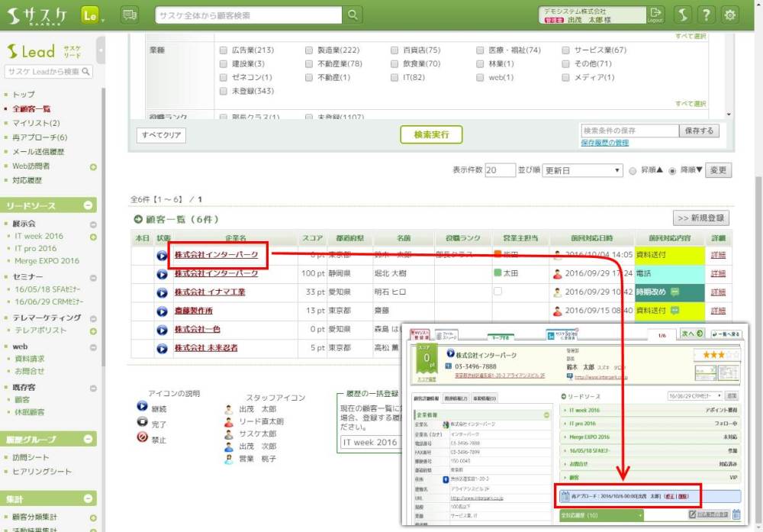Image resolution: width=763 pixels, height=532 pixels.
Task: Collapse the リードソース section minus icon
Action: [89, 206]
